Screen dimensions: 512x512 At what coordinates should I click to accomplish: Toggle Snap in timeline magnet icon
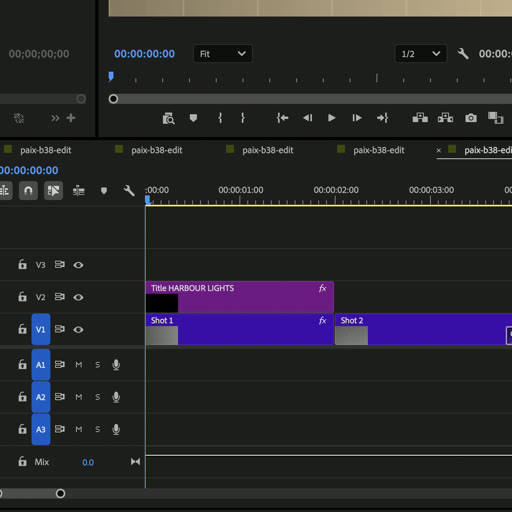point(28,191)
